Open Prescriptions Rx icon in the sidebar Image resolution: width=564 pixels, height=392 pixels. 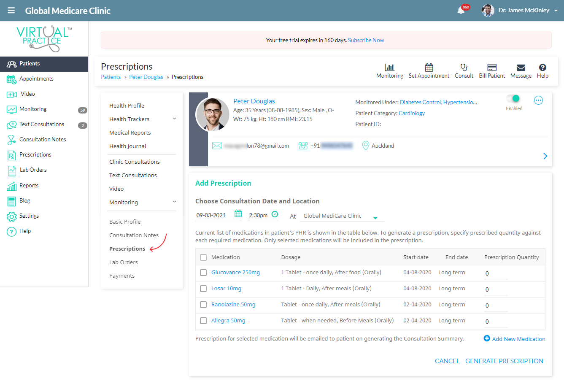coord(11,155)
